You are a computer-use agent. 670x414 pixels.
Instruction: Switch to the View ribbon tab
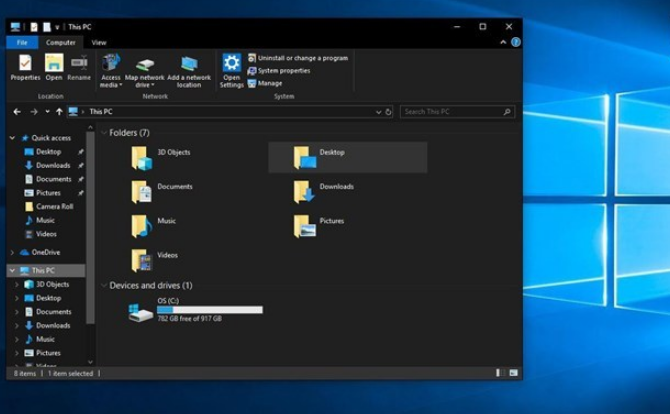(99, 42)
